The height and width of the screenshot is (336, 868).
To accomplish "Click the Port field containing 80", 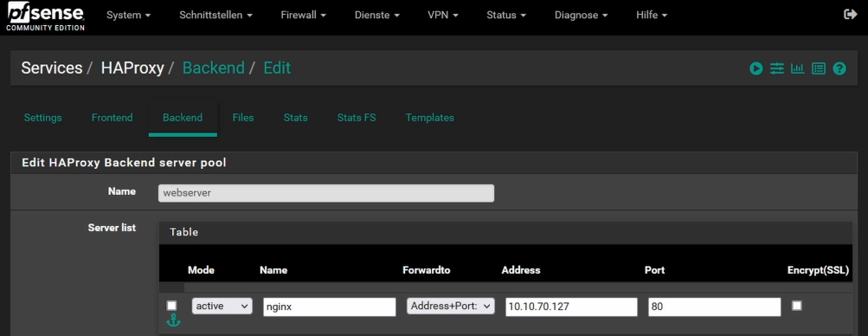I will [x=715, y=307].
